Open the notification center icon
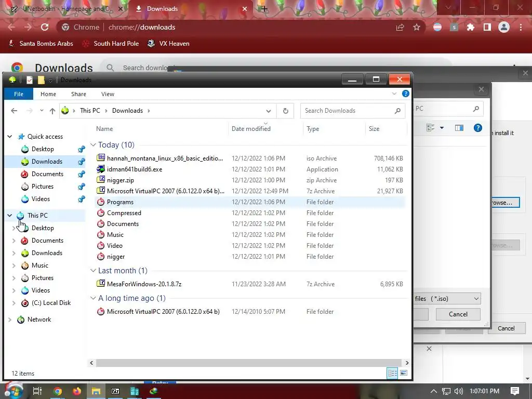532x399 pixels. (x=515, y=391)
